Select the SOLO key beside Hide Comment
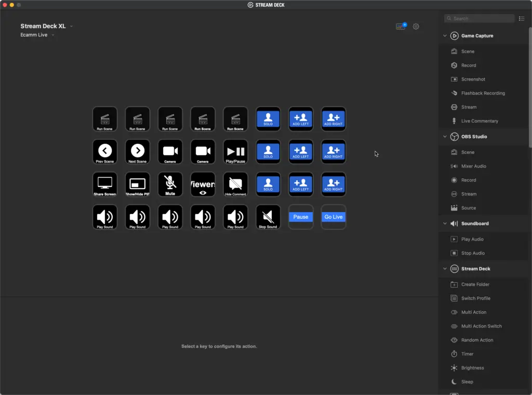 268,185
